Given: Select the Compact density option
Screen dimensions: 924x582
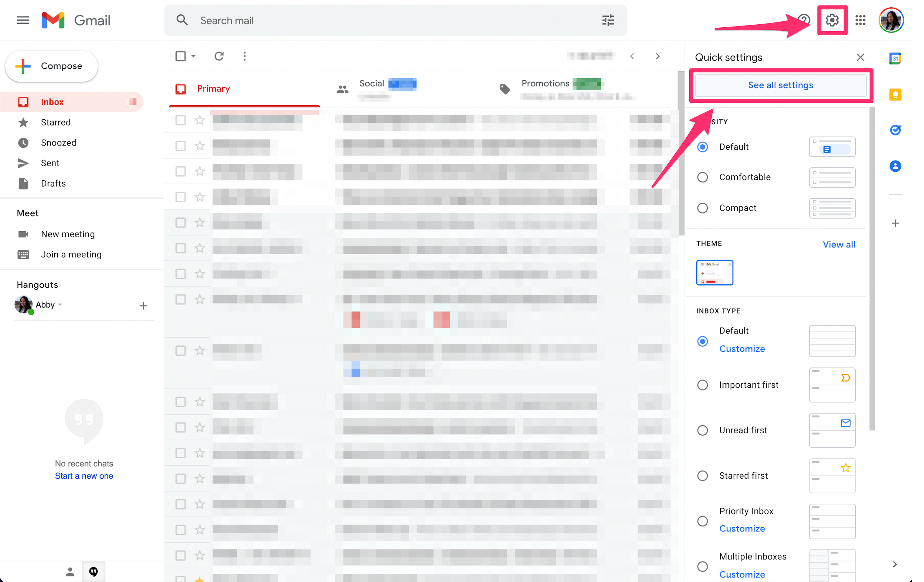Looking at the screenshot, I should pos(703,207).
